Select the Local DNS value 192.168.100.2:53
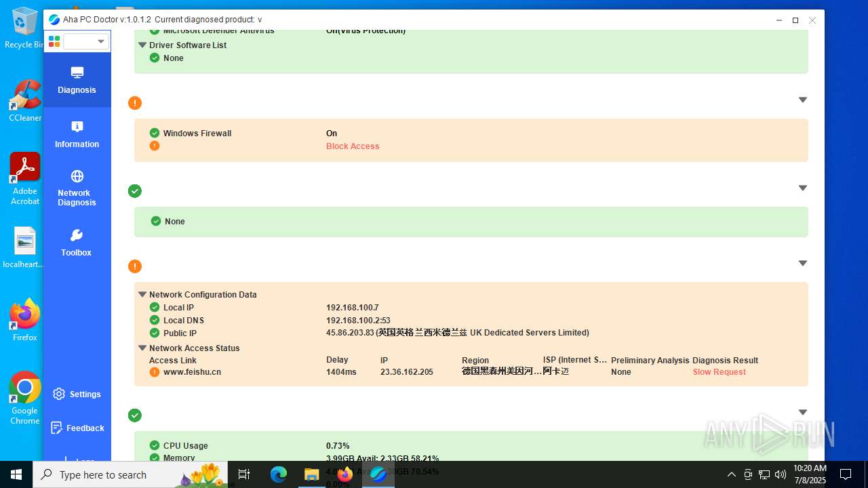 click(x=358, y=321)
